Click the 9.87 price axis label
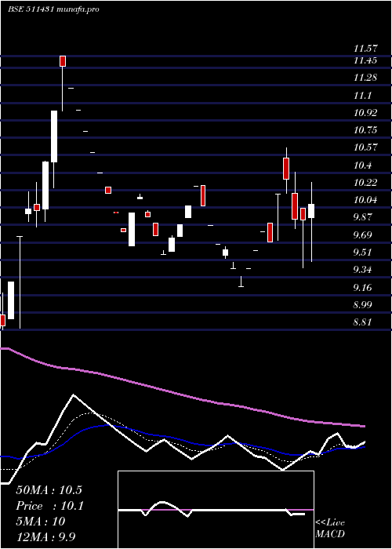The width and height of the screenshot is (392, 549). [362, 217]
